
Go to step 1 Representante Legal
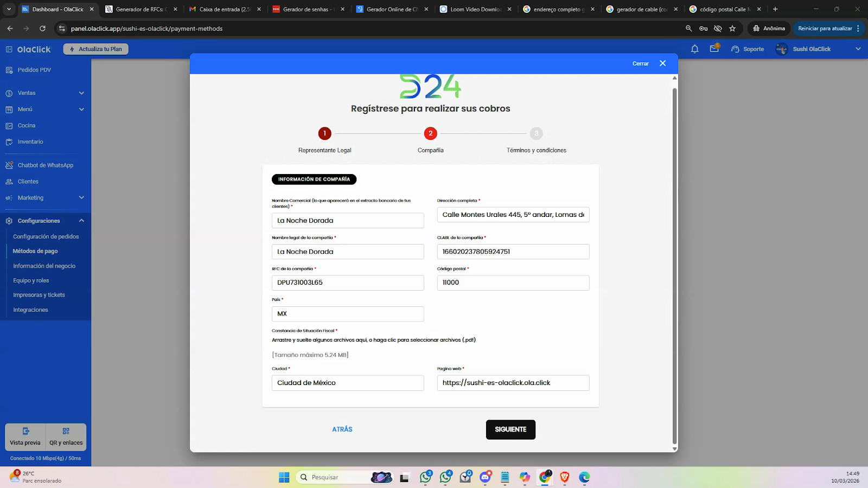(x=324, y=133)
